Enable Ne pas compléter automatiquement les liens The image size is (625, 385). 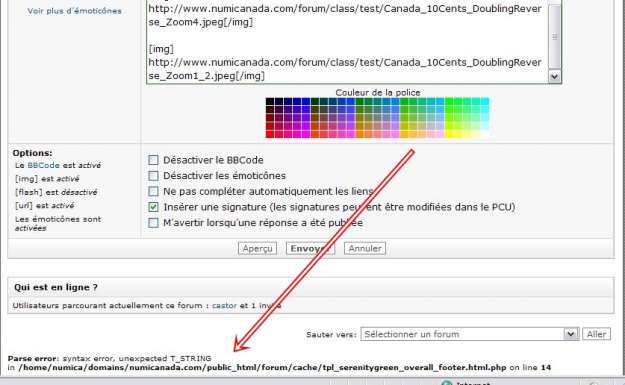click(x=153, y=191)
